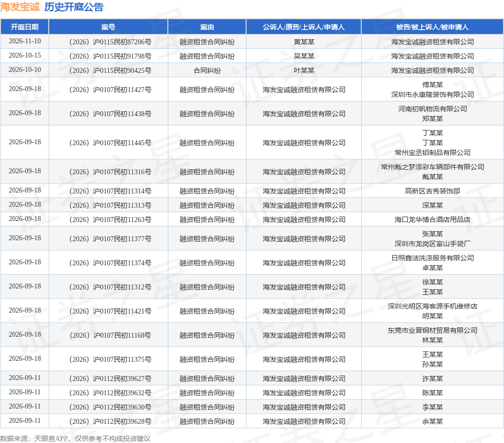Select the 开庭日期 column header
This screenshot has height=443, width=504.
click(25, 27)
